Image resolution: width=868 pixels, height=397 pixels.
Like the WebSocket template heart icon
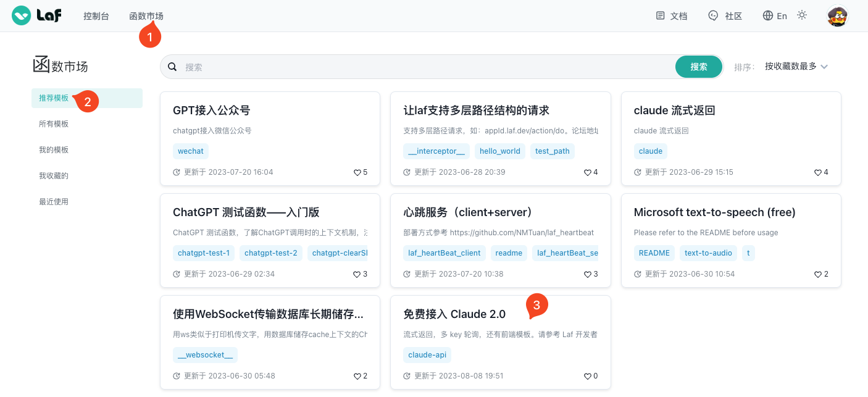click(x=357, y=376)
